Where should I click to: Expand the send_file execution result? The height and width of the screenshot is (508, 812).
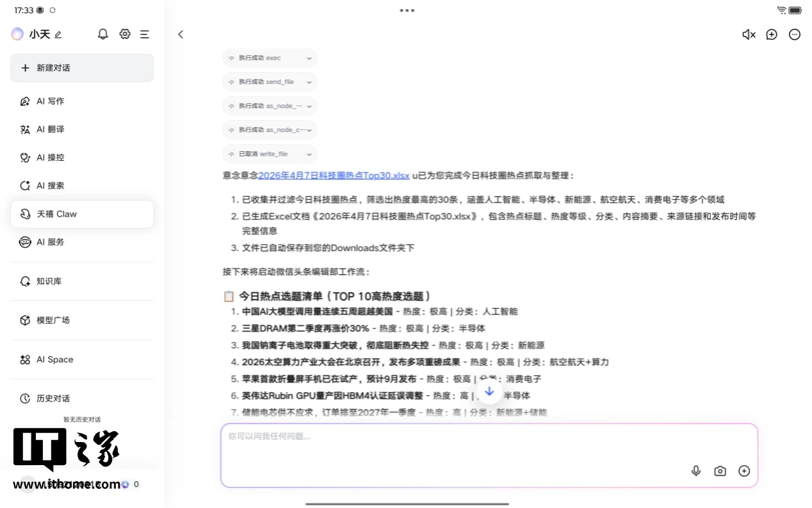[x=269, y=81]
